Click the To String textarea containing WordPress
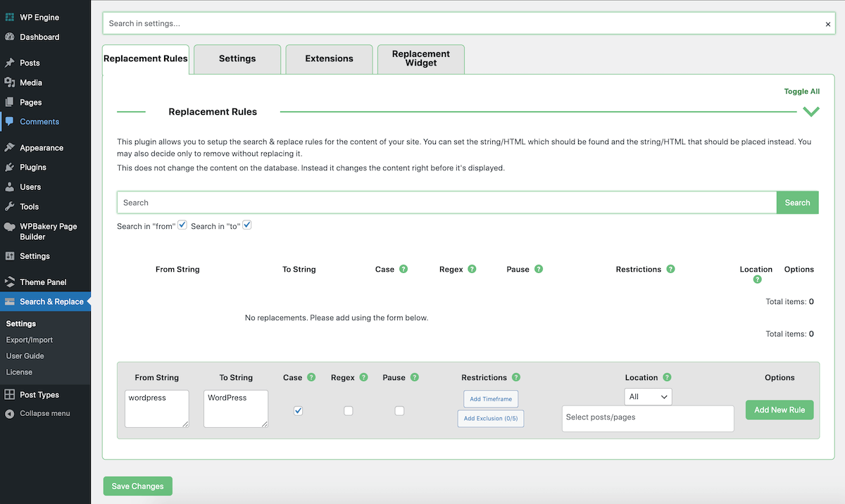This screenshot has height=504, width=845. (x=236, y=409)
